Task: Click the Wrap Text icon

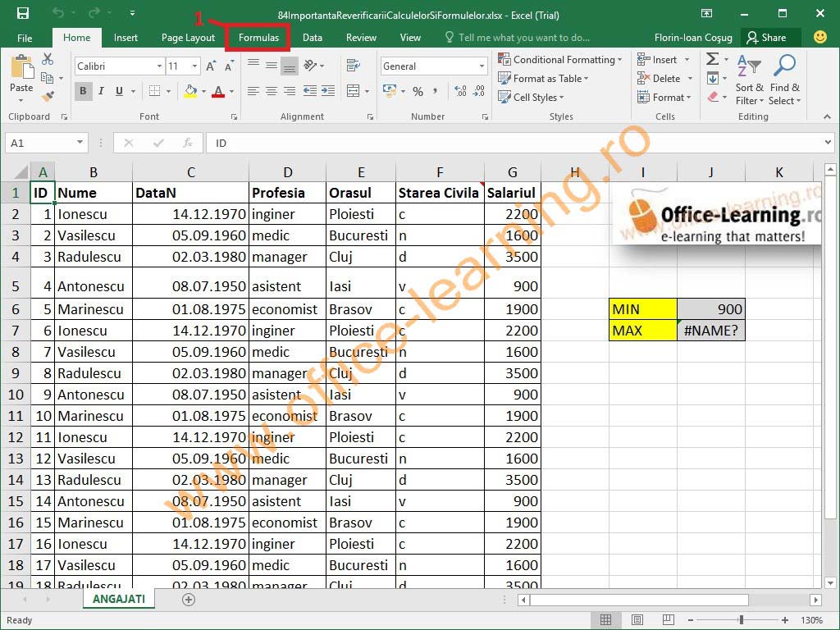Action: click(353, 66)
